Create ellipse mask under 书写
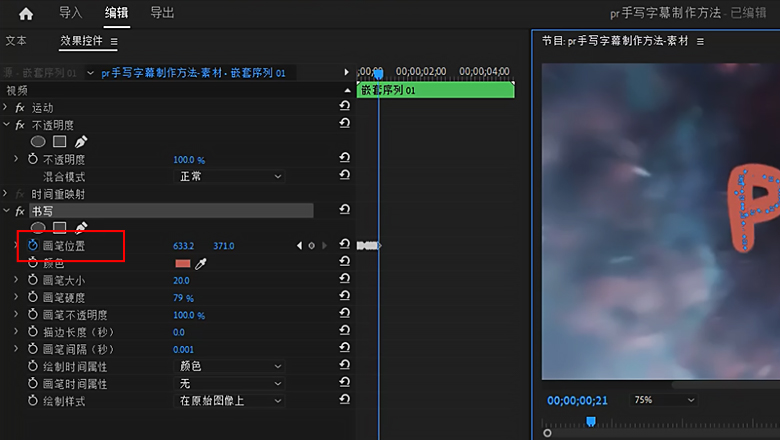This screenshot has height=440, width=780. click(38, 228)
